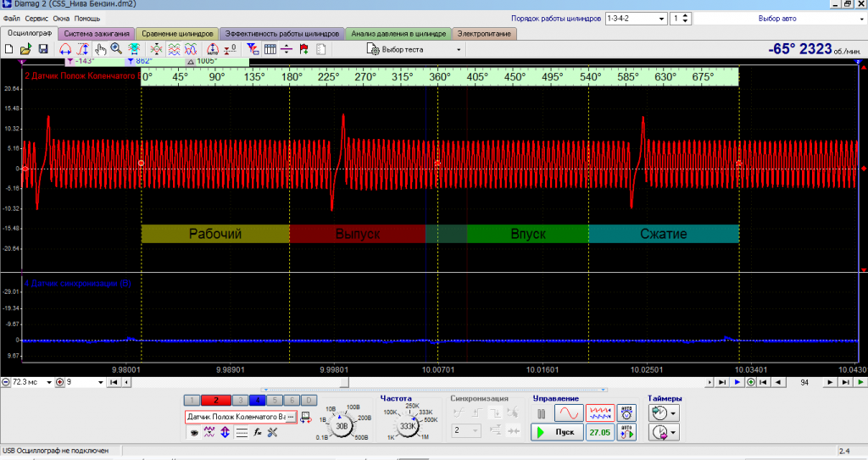This screenshot has width=868, height=460.
Task: Switch to Сравнение цилиндров tab
Action: click(x=177, y=34)
